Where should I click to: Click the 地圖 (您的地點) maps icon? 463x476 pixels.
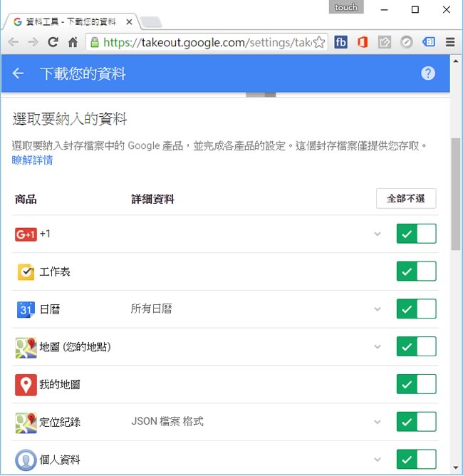(x=26, y=347)
